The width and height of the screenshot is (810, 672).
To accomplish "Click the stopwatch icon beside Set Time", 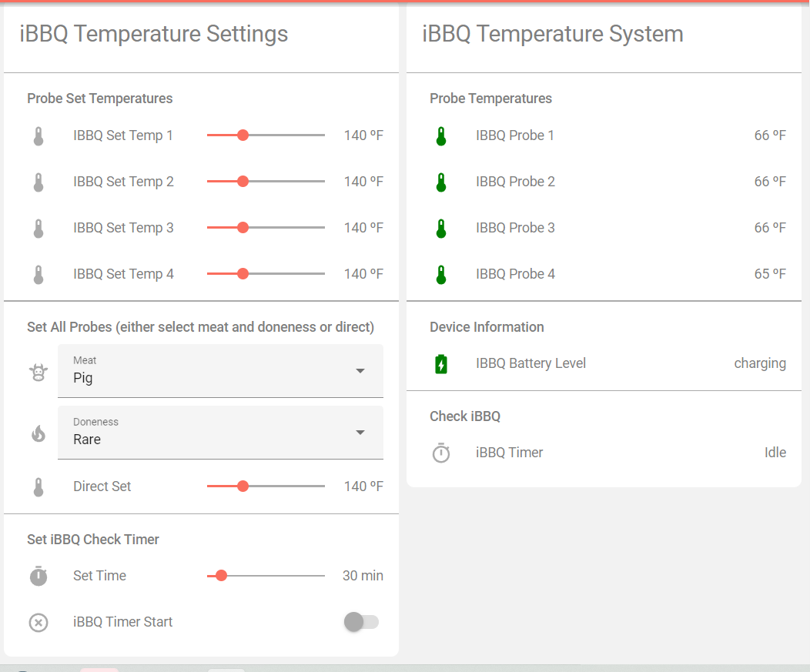I will coord(38,575).
